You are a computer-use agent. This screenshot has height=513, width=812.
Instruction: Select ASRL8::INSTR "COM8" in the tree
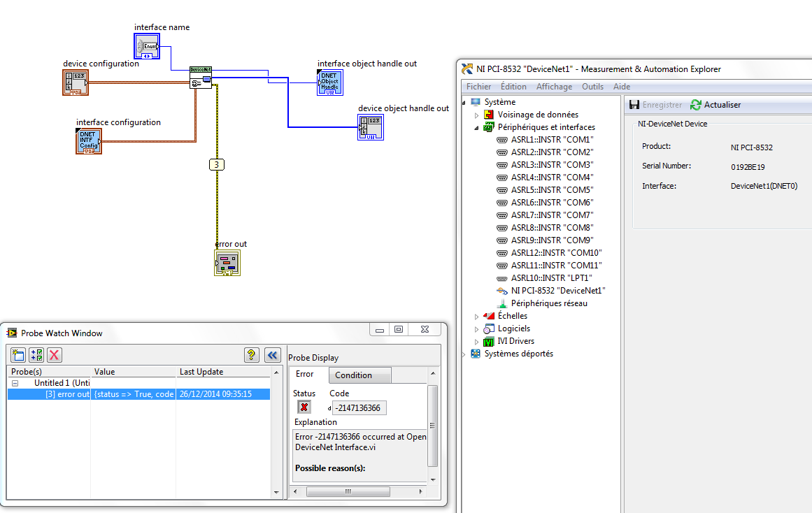tap(552, 228)
